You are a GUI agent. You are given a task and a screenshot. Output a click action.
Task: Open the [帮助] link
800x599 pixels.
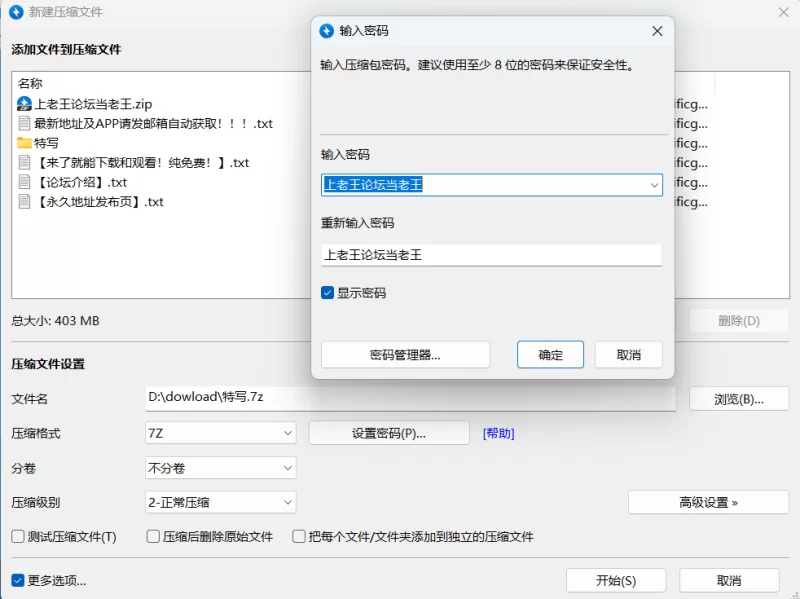[x=498, y=434]
